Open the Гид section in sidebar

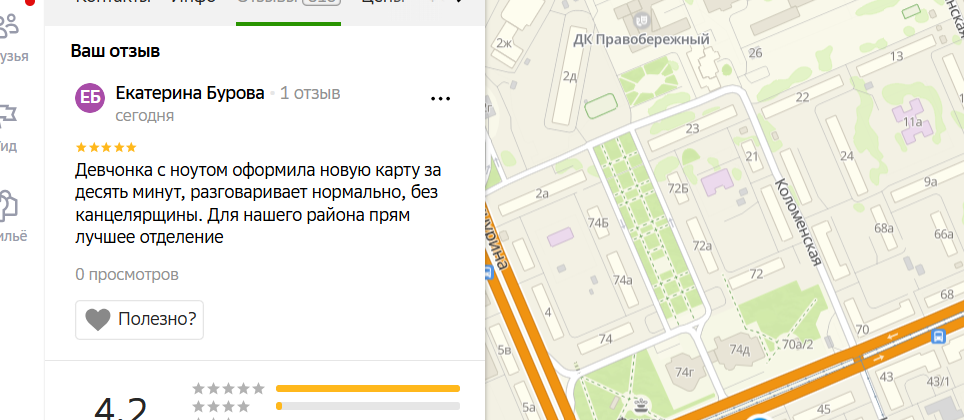click(x=11, y=128)
